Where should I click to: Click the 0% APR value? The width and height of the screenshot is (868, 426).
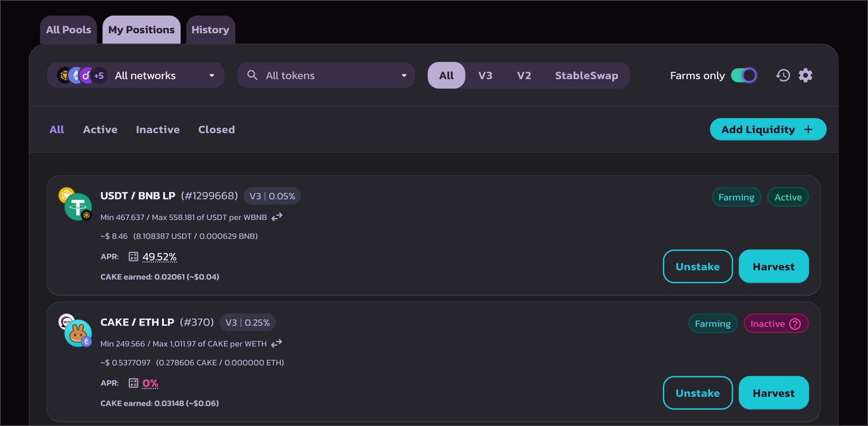[x=150, y=384]
